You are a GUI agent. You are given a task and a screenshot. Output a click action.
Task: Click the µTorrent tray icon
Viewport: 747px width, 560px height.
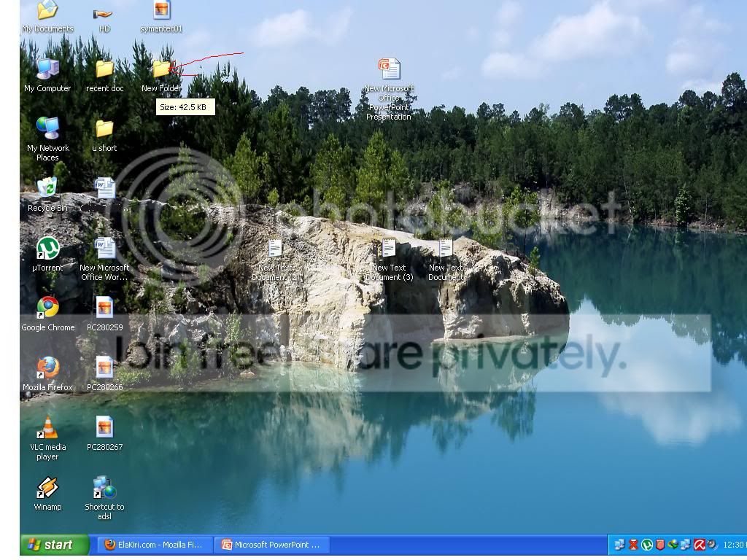(646, 545)
